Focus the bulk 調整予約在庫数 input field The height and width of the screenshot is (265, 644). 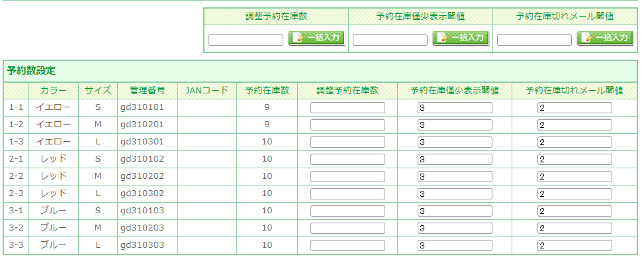pyautogui.click(x=246, y=40)
